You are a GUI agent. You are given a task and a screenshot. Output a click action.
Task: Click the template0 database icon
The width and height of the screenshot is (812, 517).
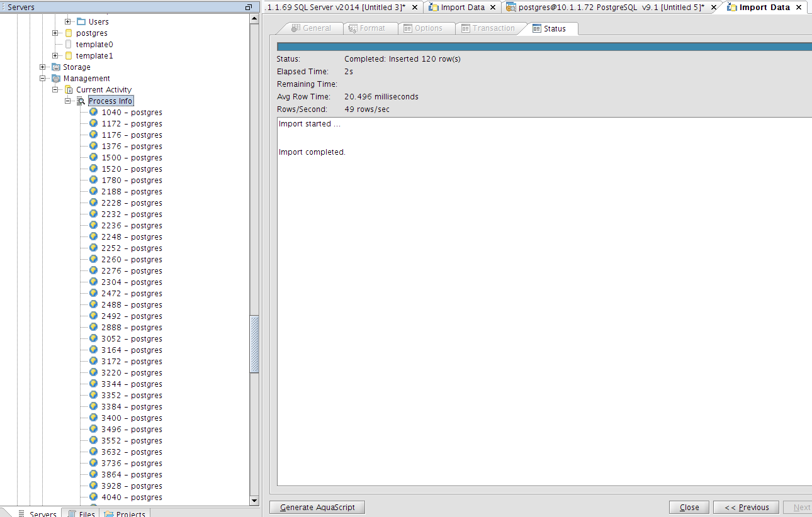coord(69,44)
